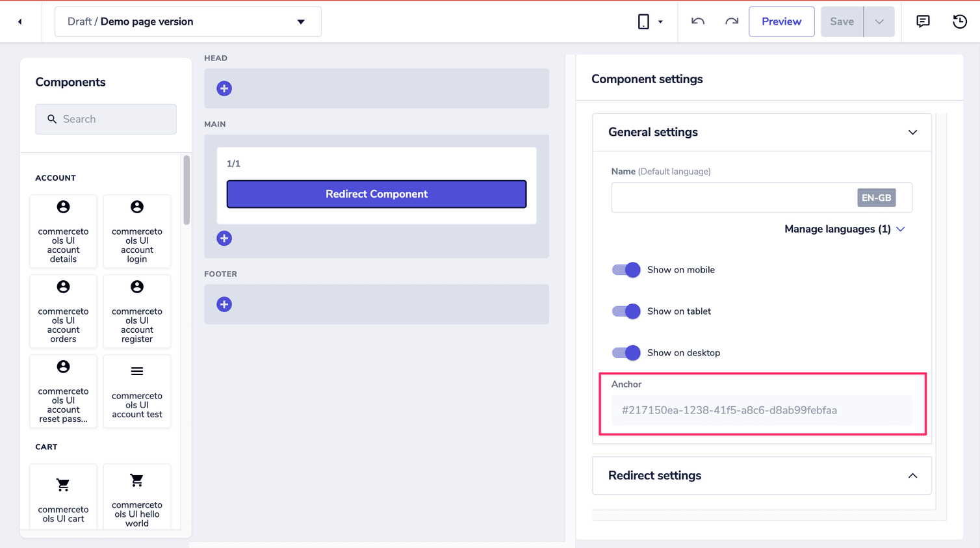Open the device preview mode selector
980x548 pixels.
click(x=649, y=21)
